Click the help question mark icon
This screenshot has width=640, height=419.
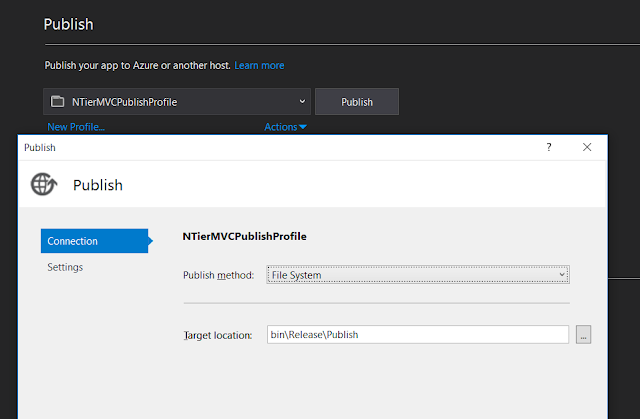click(x=548, y=147)
